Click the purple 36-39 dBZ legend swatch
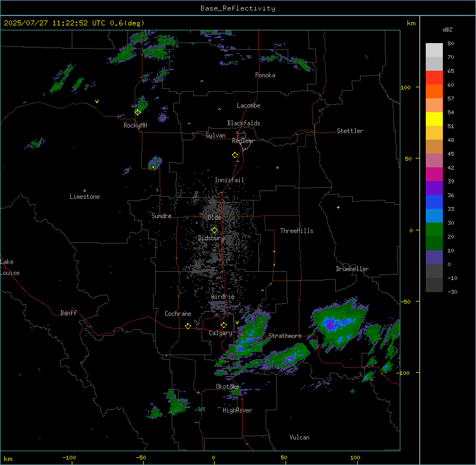Viewport: 476px width, 465px height. pyautogui.click(x=434, y=188)
